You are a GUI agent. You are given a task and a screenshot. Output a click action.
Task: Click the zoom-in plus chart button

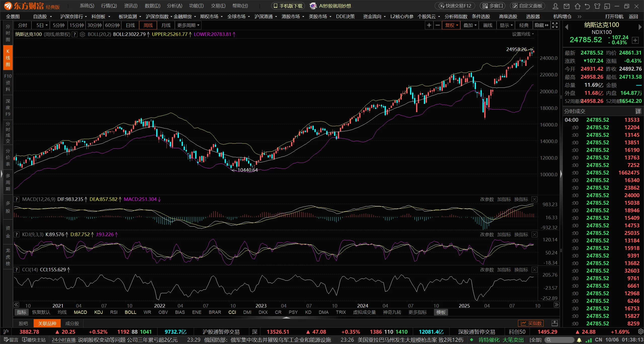pos(429,25)
